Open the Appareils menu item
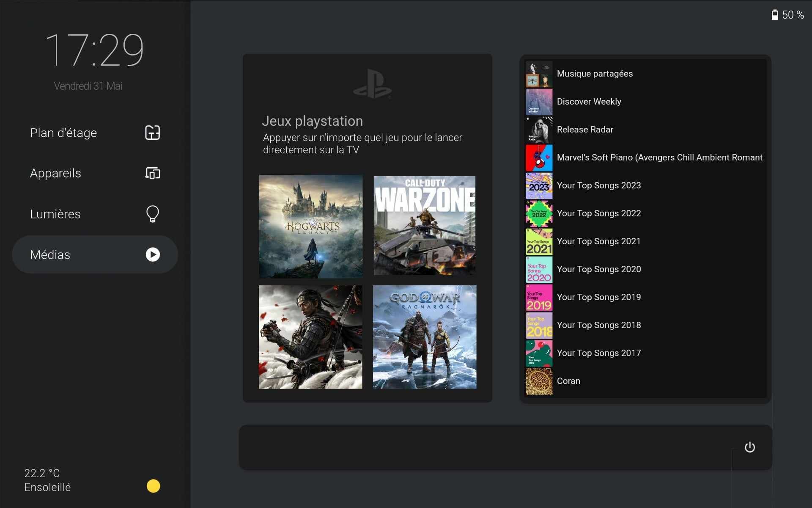812x508 pixels. pos(55,173)
